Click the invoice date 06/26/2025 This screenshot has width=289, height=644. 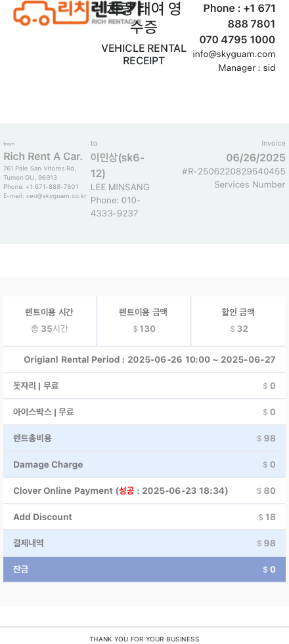(x=256, y=158)
